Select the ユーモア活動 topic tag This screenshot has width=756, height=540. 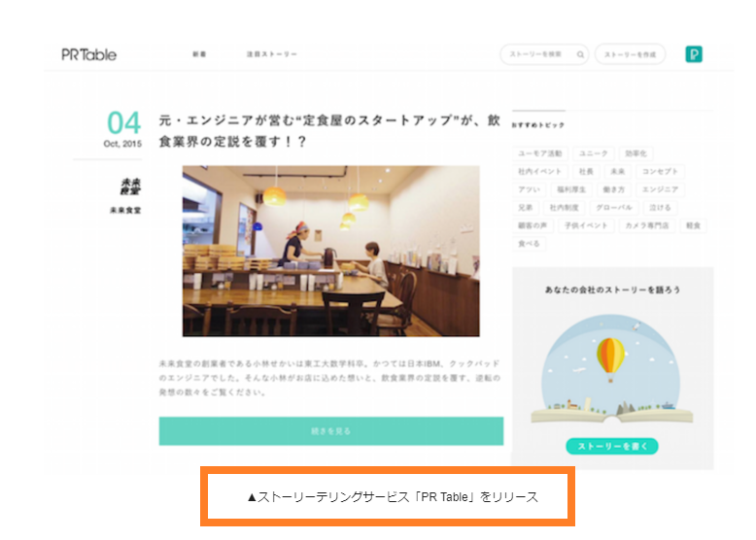(x=539, y=153)
